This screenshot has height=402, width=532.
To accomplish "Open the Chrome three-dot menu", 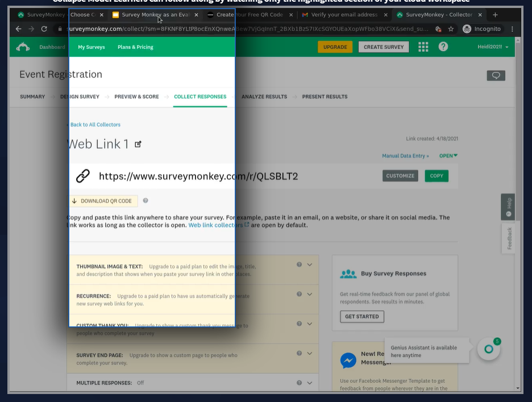I will (x=512, y=29).
